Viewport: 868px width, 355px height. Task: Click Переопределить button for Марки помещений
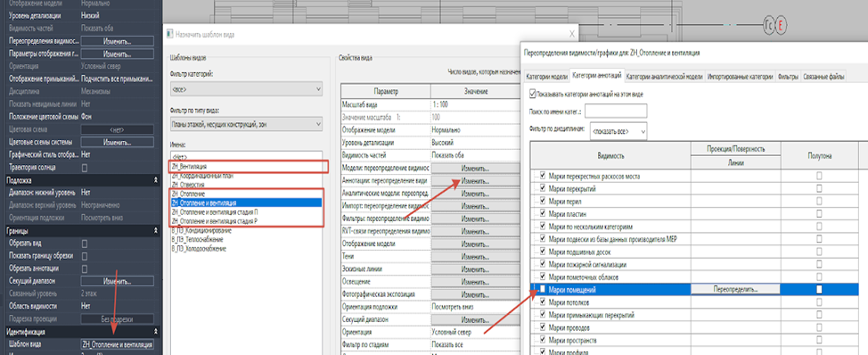coord(736,289)
